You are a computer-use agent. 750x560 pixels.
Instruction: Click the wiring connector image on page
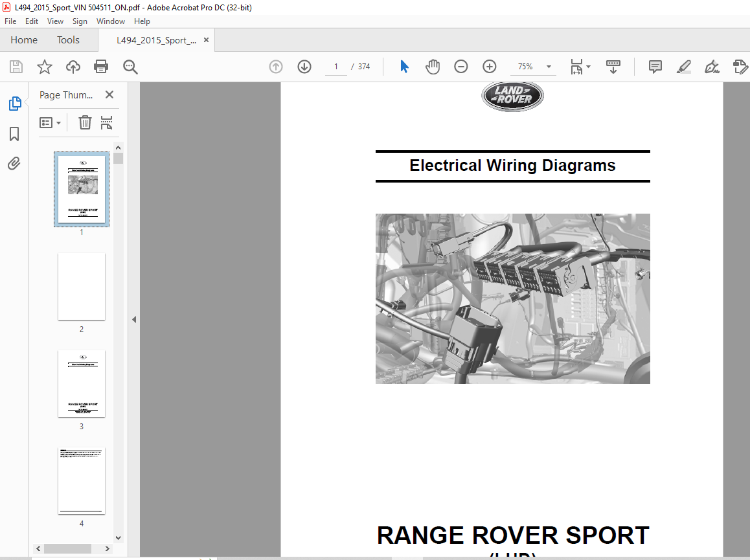click(x=513, y=298)
